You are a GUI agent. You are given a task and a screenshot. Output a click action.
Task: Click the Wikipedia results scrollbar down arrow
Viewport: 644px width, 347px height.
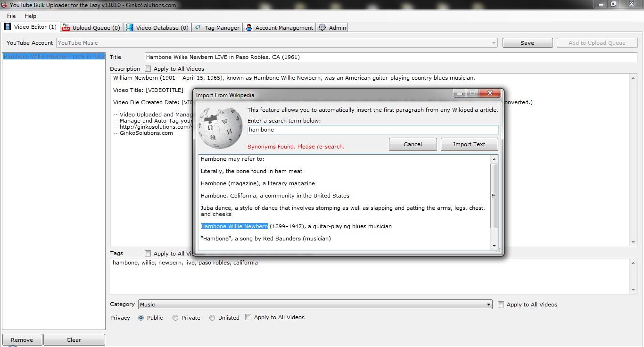click(x=494, y=246)
